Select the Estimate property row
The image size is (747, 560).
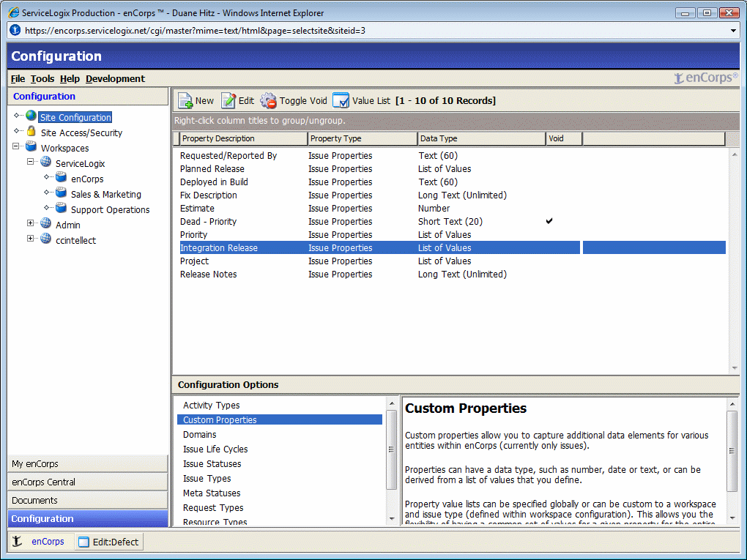[x=452, y=209]
